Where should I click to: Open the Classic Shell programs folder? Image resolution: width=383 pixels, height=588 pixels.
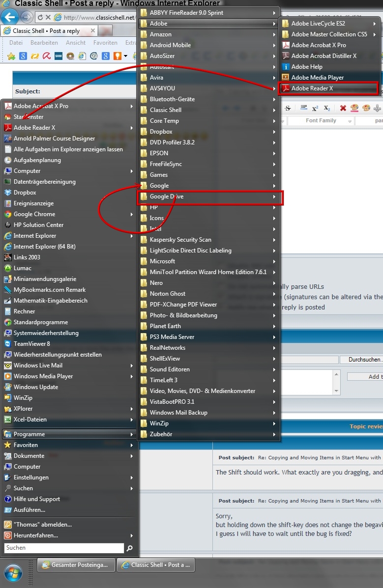[x=209, y=110]
